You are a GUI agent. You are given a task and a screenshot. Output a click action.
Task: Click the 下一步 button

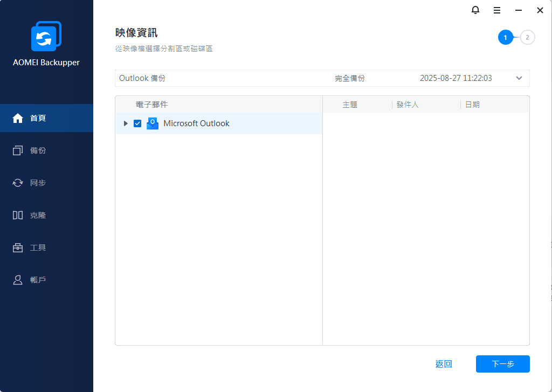click(503, 364)
